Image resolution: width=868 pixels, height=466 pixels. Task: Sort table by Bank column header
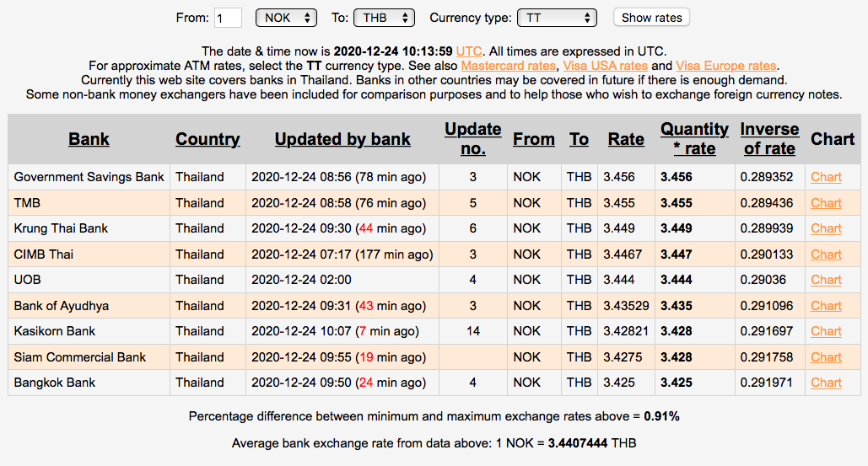point(89,139)
